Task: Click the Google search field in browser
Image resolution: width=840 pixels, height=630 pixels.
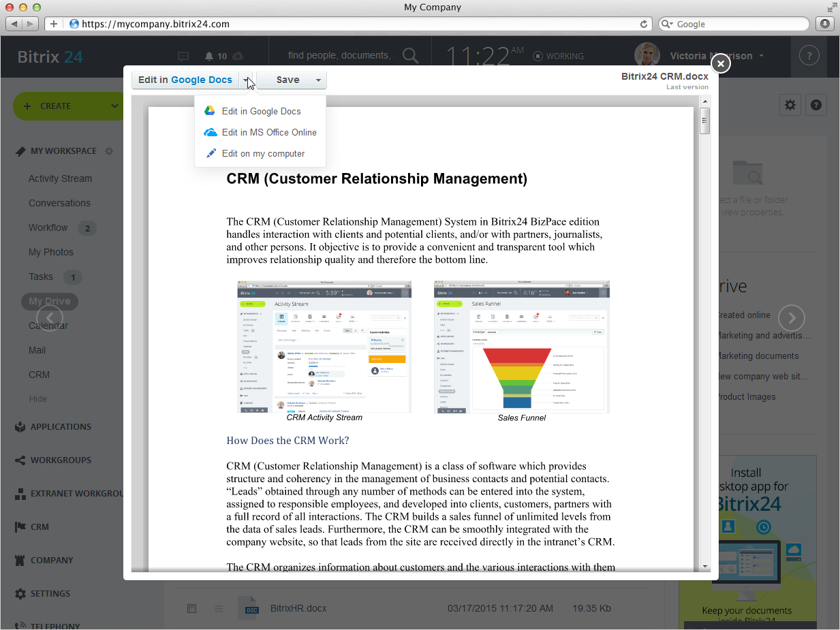Action: tap(734, 24)
